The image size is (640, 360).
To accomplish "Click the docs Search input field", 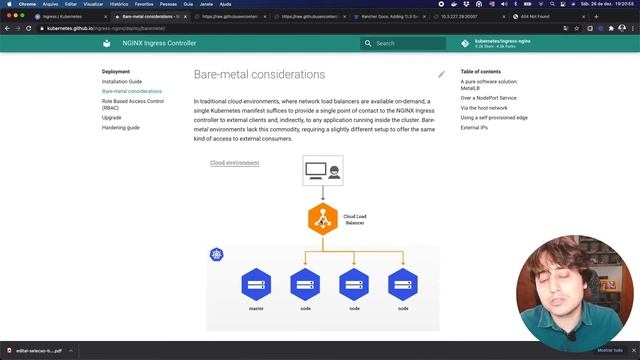I will (x=403, y=43).
